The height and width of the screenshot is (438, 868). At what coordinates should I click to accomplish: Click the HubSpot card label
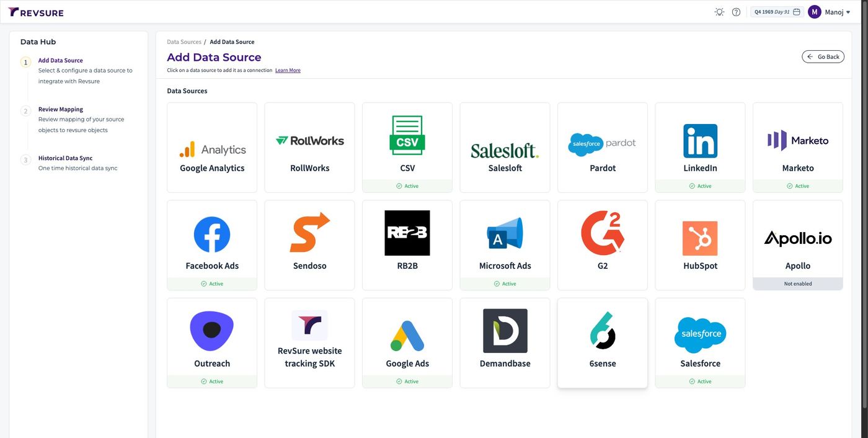(x=700, y=266)
